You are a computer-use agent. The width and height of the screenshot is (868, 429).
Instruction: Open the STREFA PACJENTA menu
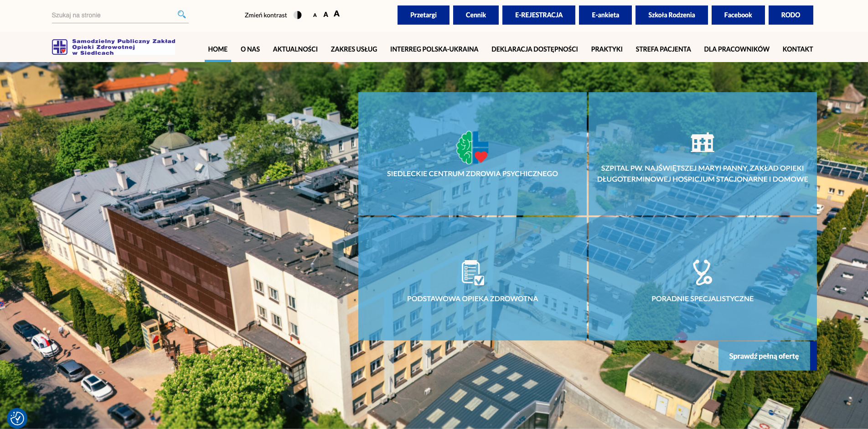(663, 49)
